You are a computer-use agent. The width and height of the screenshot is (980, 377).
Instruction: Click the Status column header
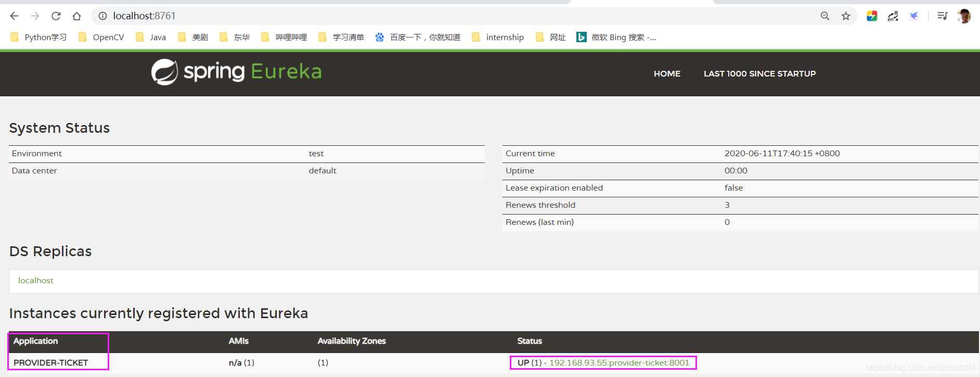530,341
